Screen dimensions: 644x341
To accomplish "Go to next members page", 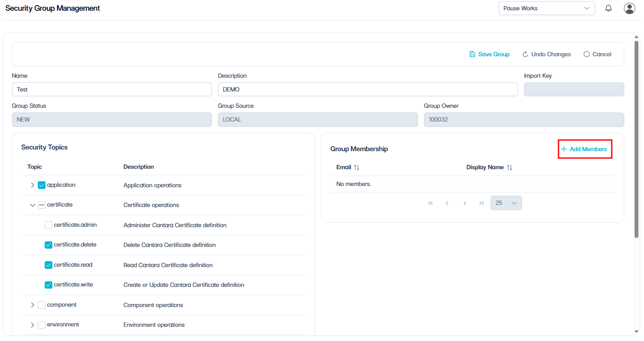I will point(464,203).
